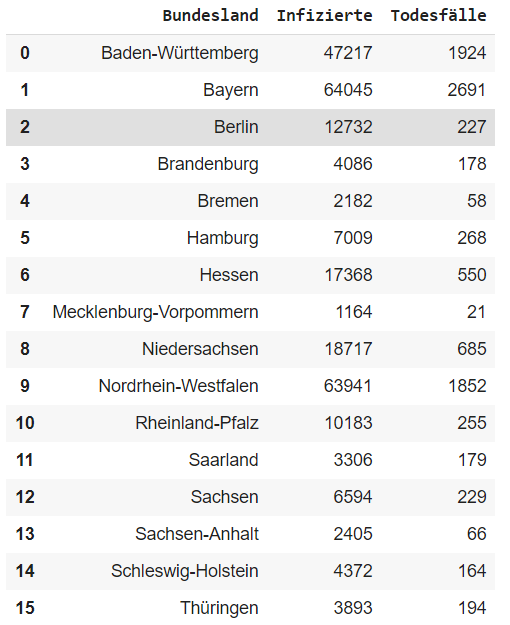Select the Sachsen-Anhalt cell
The height and width of the screenshot is (625, 510).
point(197,534)
